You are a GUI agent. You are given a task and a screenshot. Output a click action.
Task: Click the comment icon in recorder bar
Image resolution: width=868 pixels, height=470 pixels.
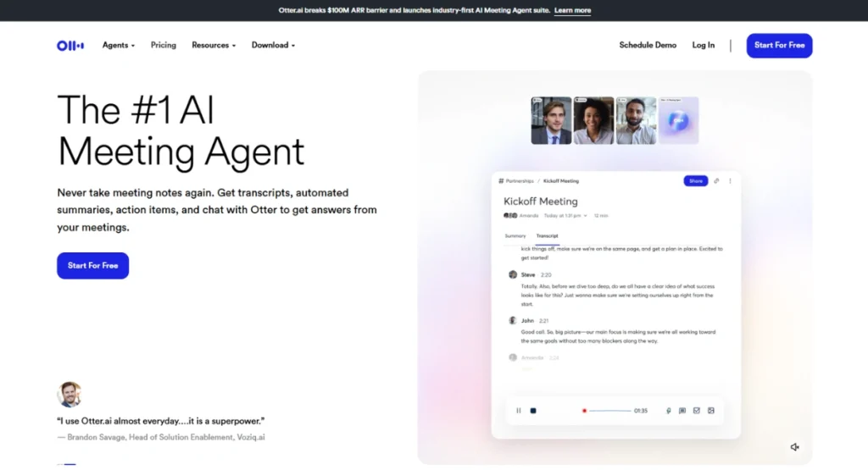682,411
